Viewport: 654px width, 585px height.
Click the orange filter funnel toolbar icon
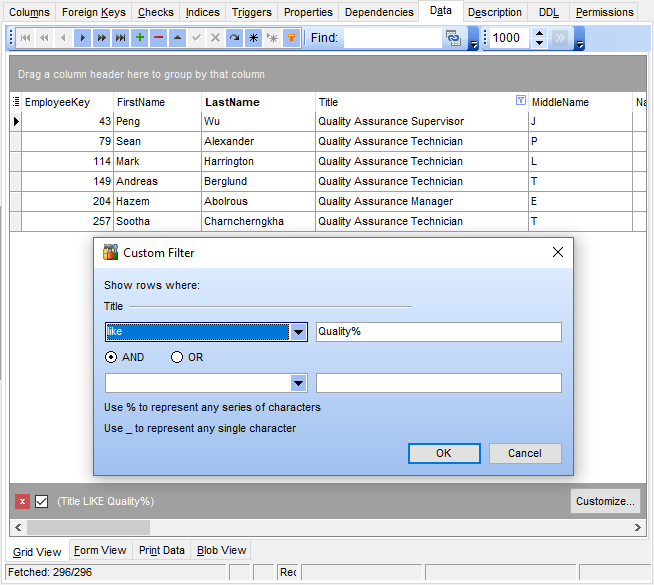291,38
